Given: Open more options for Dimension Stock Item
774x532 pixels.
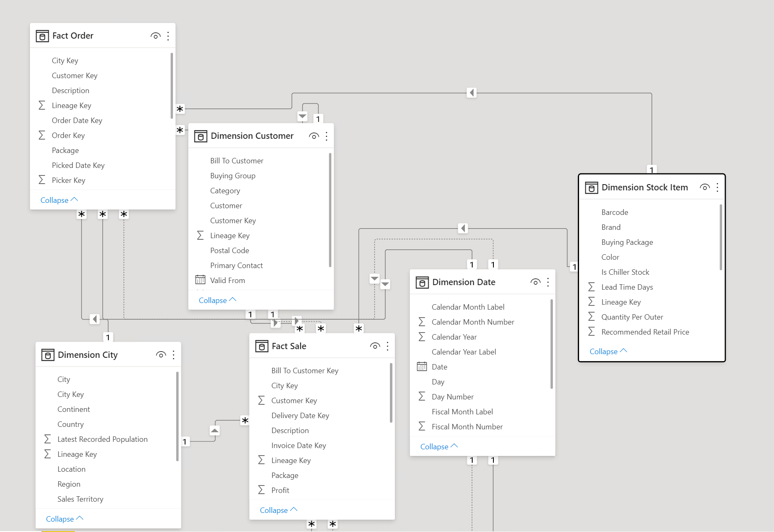Looking at the screenshot, I should click(717, 187).
